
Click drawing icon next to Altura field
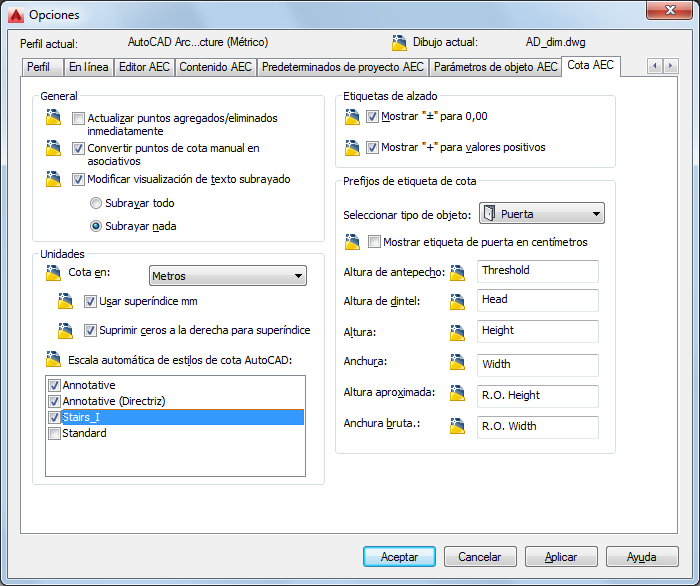[458, 333]
